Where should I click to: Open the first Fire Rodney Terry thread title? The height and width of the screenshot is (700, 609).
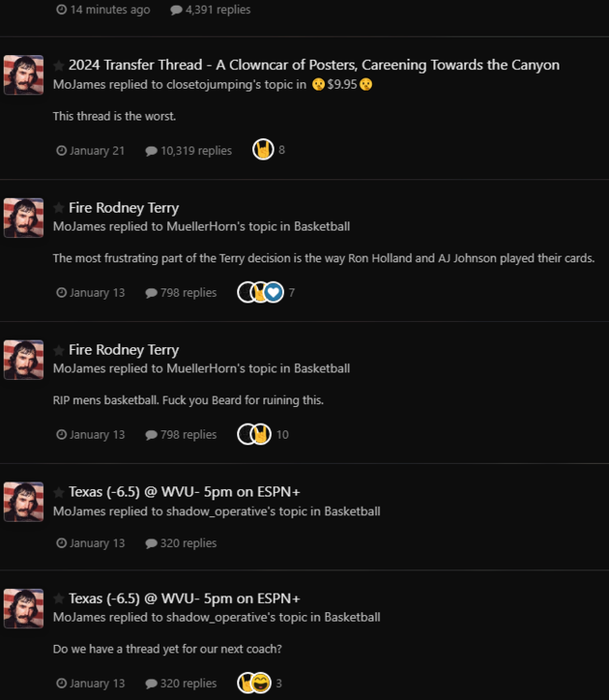124,208
